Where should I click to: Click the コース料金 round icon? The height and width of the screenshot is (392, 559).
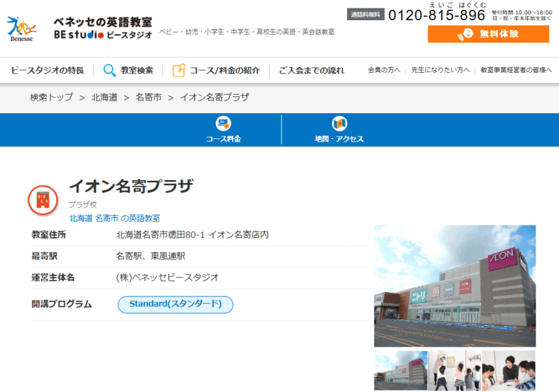pyautogui.click(x=224, y=124)
